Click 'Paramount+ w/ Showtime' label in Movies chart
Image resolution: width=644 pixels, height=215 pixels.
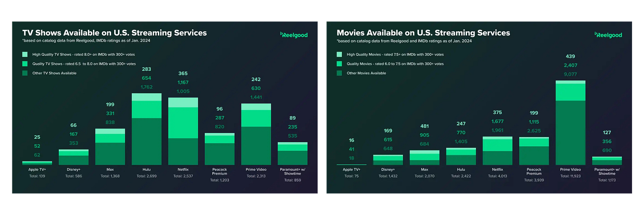[x=606, y=172]
